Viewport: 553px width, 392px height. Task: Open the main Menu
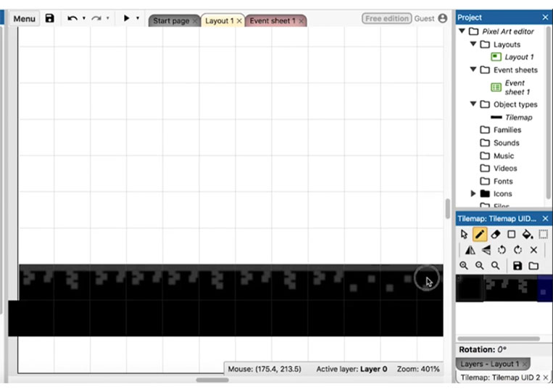pos(25,19)
